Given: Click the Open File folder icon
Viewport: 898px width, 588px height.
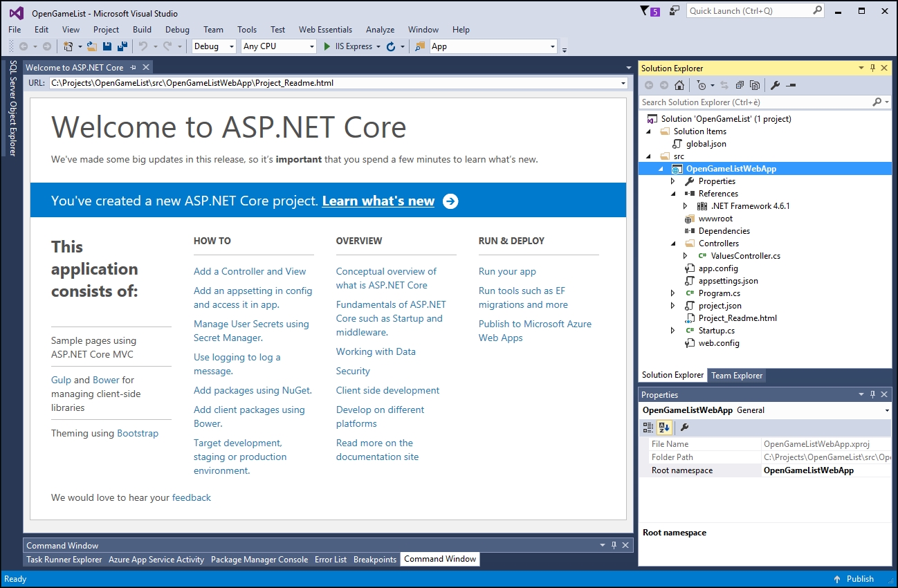Looking at the screenshot, I should tap(92, 46).
